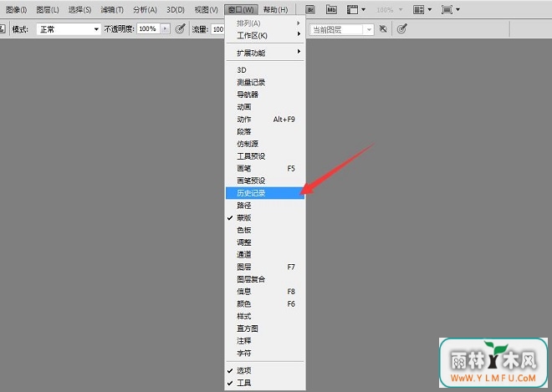Select 注释 in the menu
This screenshot has height=392, width=552.
[x=265, y=341]
